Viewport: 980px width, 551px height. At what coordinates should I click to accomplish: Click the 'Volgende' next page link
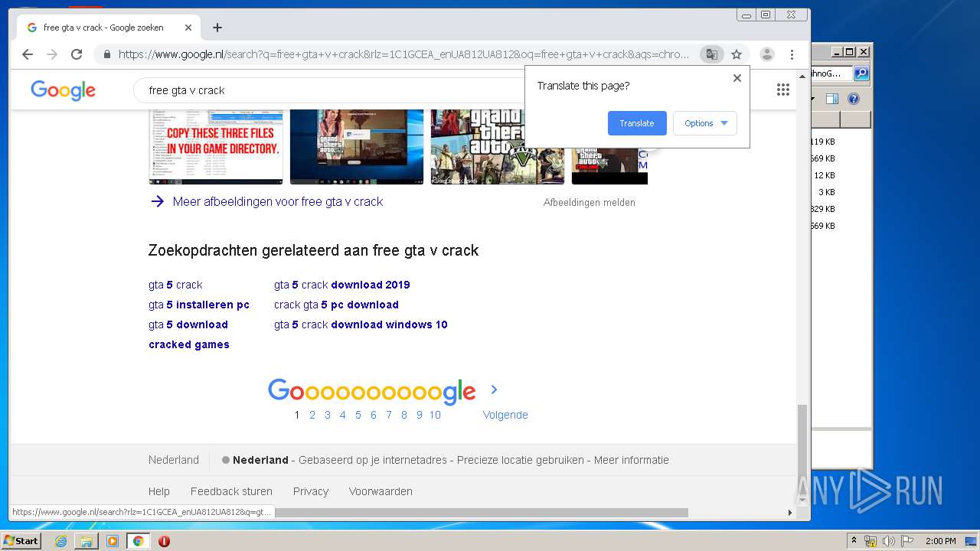pos(505,415)
